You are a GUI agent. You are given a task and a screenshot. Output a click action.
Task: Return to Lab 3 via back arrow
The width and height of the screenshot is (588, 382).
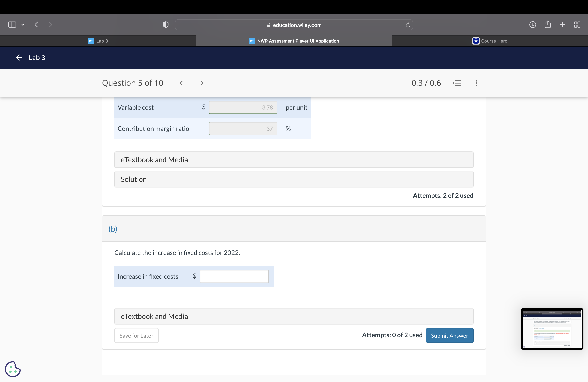19,58
